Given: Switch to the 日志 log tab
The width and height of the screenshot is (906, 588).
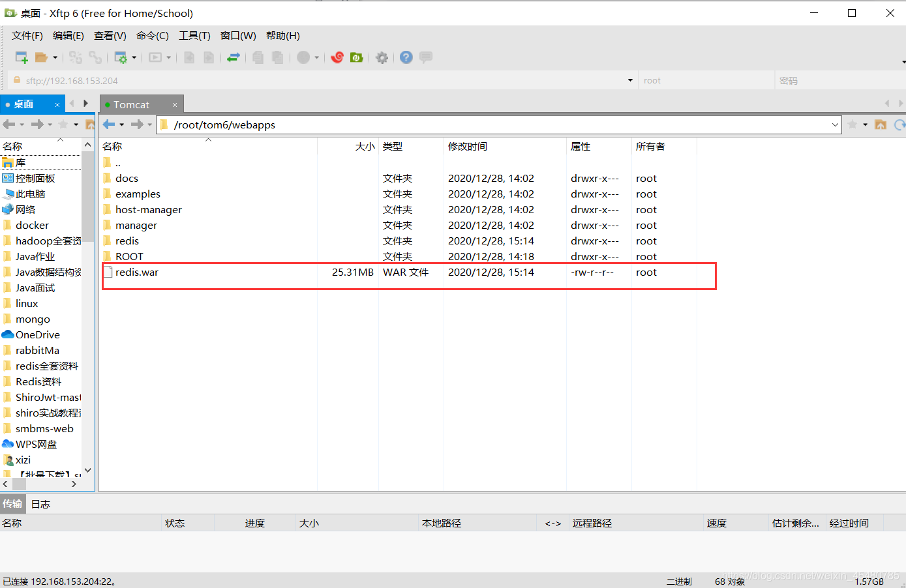Looking at the screenshot, I should pos(40,504).
